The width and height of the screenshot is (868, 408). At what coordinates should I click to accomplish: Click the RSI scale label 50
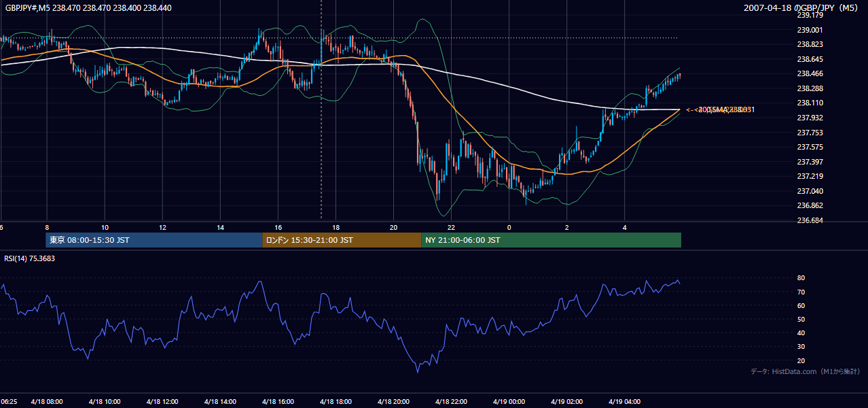click(801, 319)
